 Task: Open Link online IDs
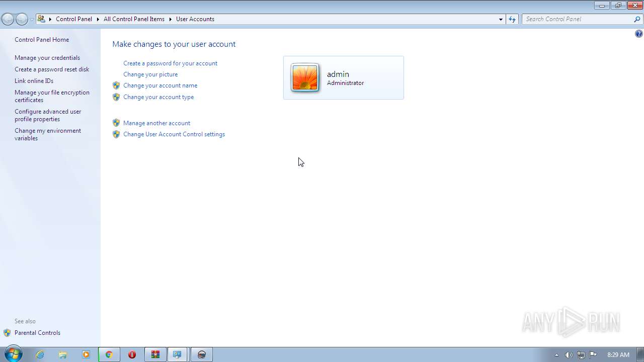coord(34,81)
